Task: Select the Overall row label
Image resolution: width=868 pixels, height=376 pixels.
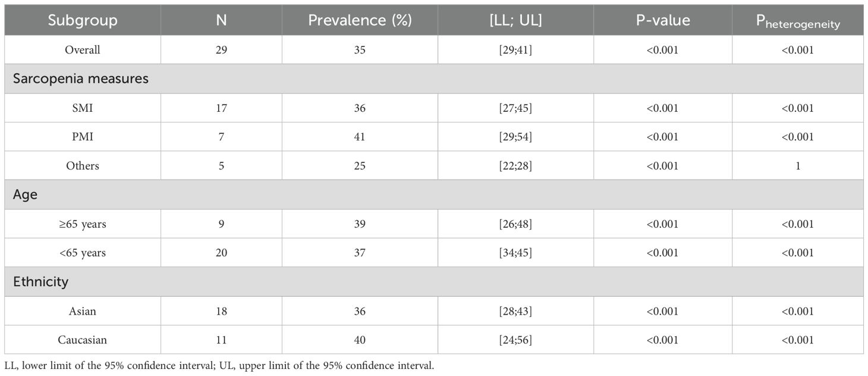Action: coord(83,50)
